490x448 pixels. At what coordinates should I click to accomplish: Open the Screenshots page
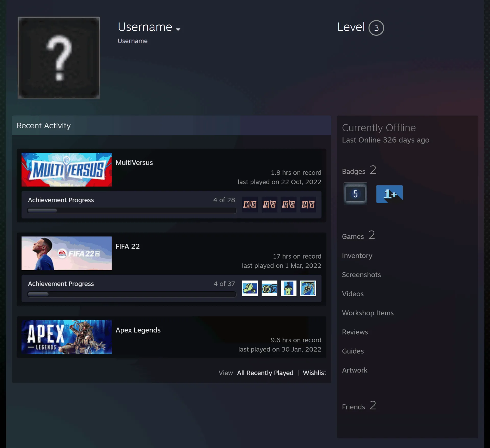(x=361, y=275)
